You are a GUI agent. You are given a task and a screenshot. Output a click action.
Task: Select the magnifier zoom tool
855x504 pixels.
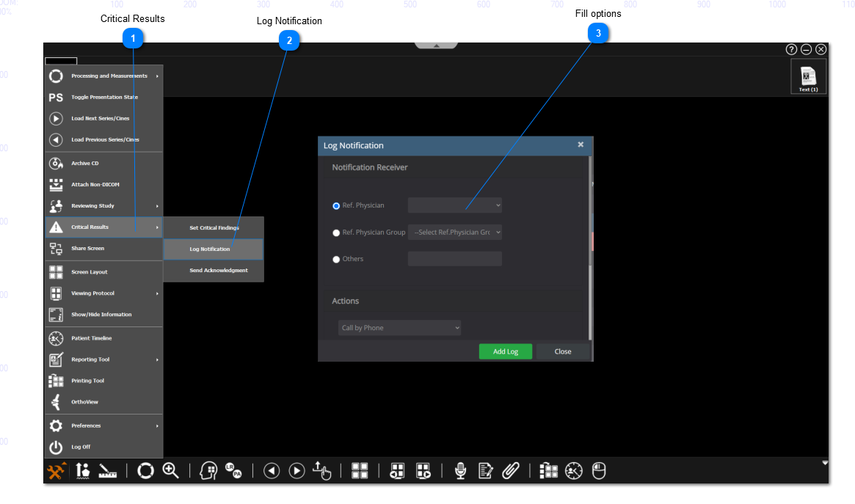click(x=171, y=471)
